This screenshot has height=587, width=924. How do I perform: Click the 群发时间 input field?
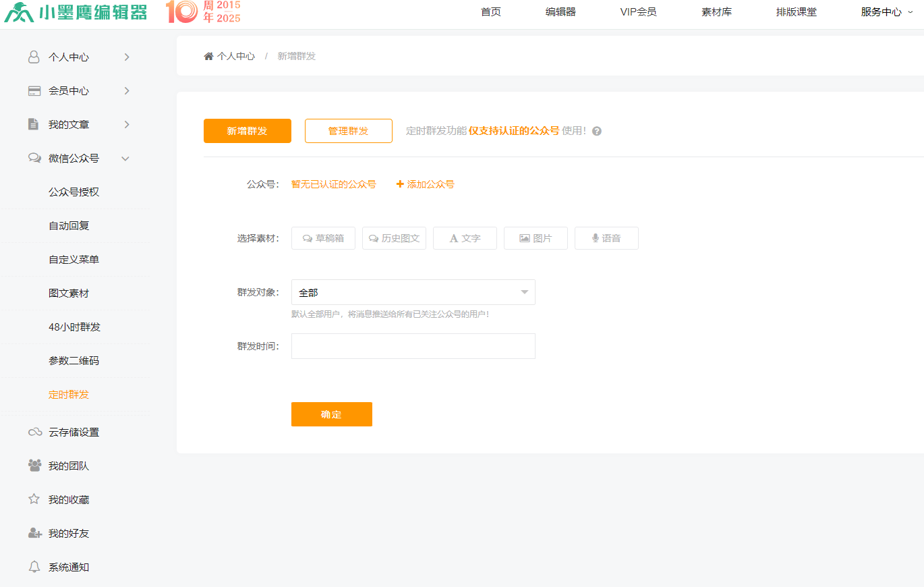pyautogui.click(x=413, y=346)
